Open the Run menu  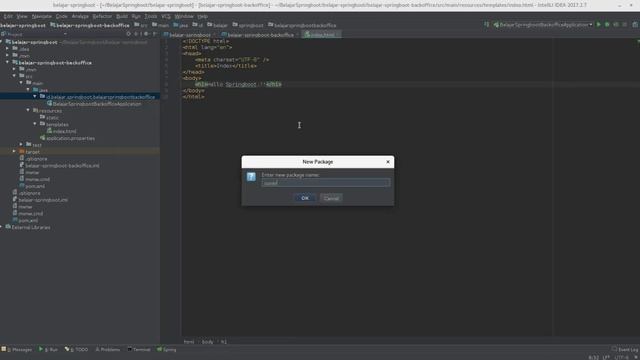[136, 16]
